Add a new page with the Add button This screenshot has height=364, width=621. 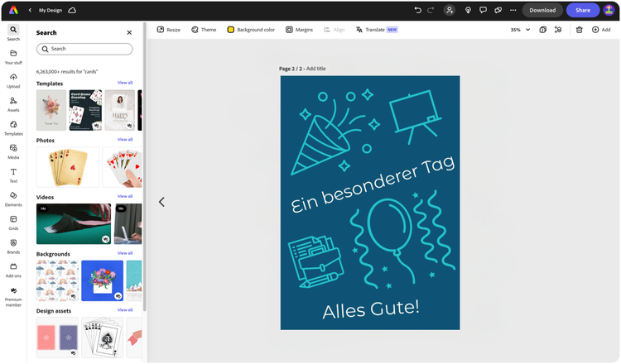click(601, 30)
